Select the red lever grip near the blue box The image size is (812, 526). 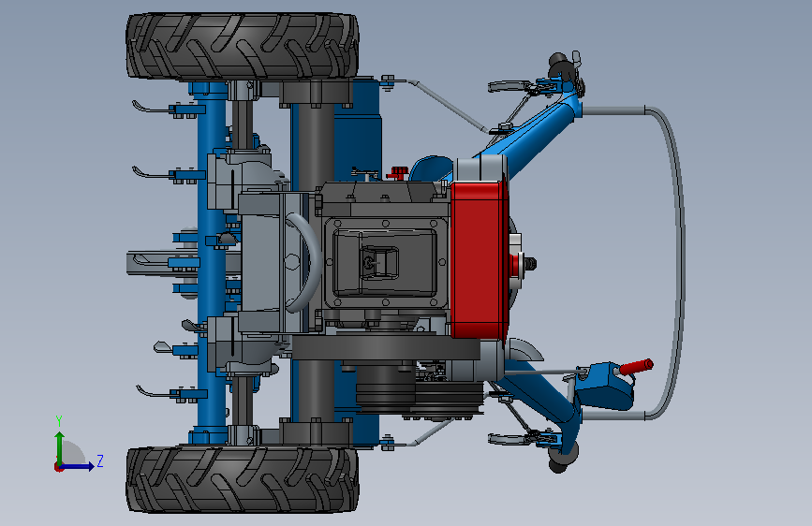tap(636, 367)
